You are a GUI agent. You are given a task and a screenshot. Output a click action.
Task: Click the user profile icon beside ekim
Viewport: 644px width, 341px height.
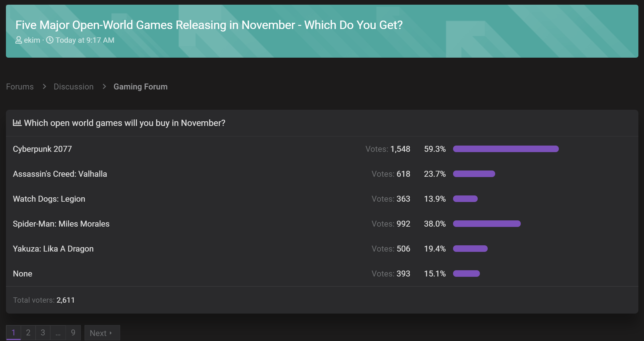pyautogui.click(x=19, y=40)
